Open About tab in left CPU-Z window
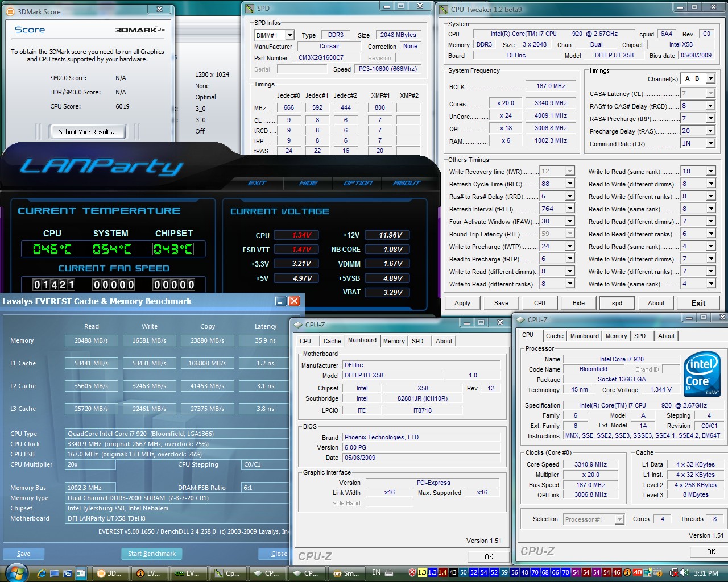Screen dimensions: 728x582 pos(444,341)
